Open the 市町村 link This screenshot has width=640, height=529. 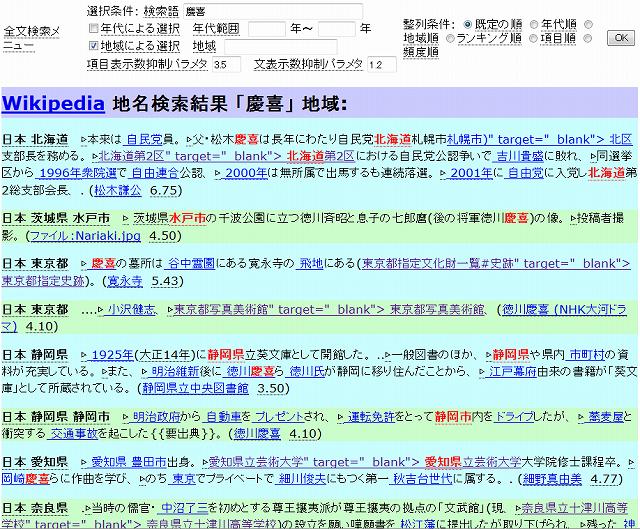(586, 355)
